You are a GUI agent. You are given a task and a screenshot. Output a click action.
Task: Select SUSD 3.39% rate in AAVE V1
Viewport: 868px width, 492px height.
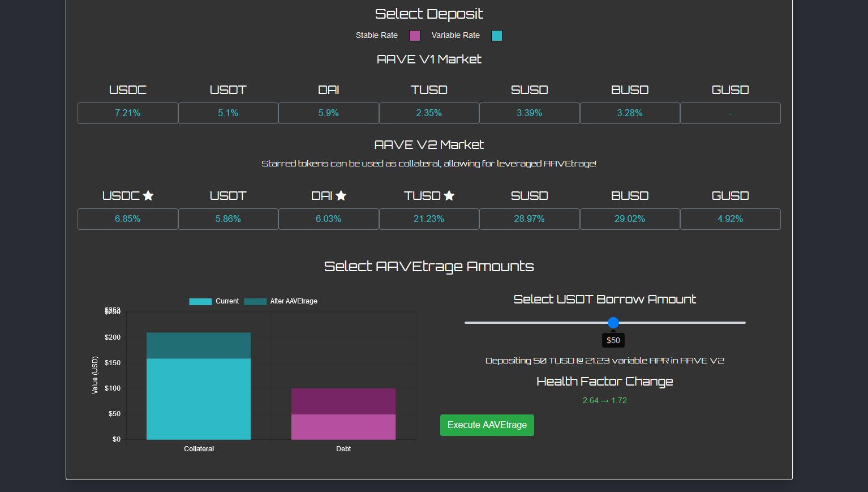coord(530,113)
